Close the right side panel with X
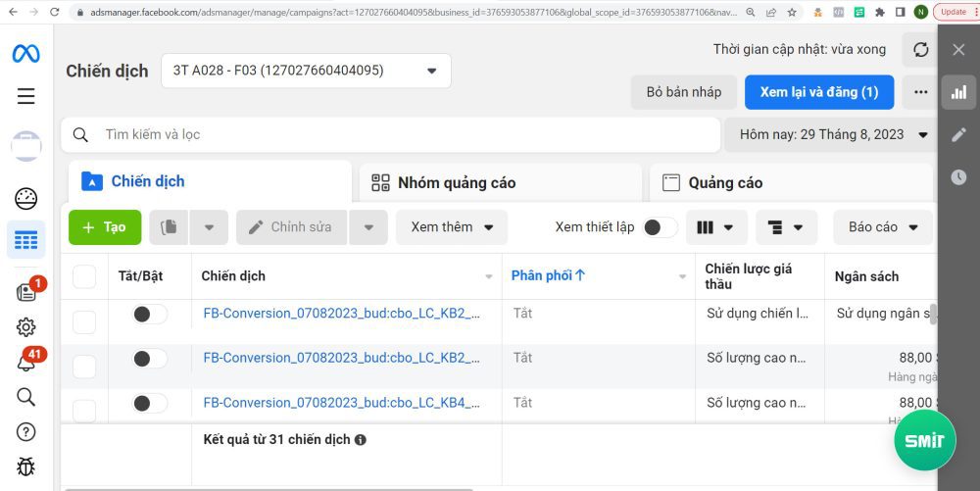This screenshot has height=491, width=980. [x=958, y=50]
